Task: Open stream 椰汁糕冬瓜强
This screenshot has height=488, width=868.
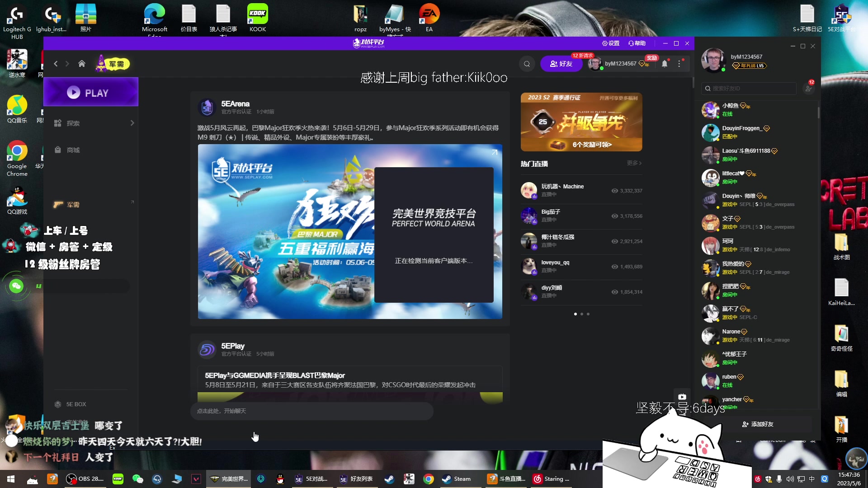Action: 581,241
